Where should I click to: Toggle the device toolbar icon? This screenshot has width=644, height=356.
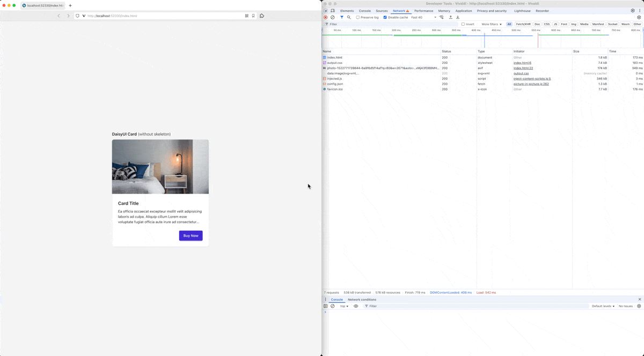point(333,11)
